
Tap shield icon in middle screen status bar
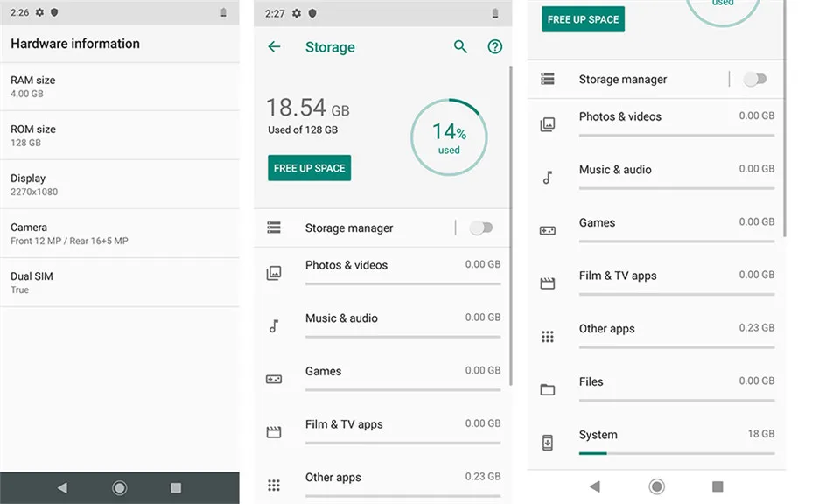tap(312, 13)
